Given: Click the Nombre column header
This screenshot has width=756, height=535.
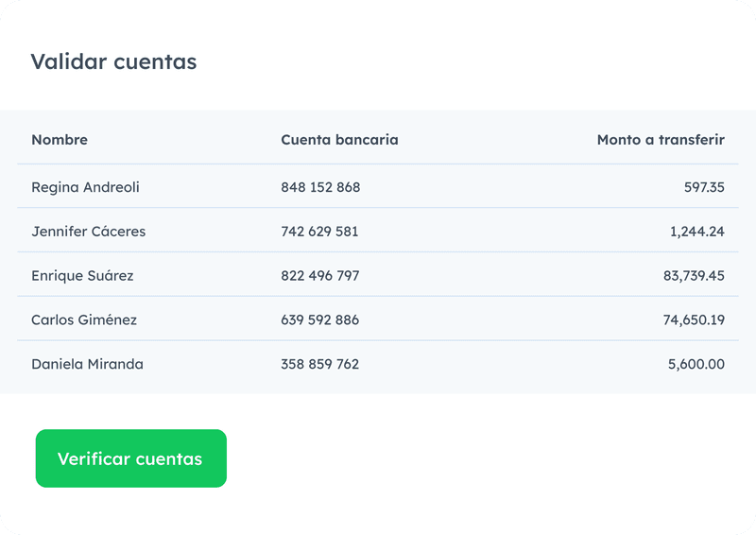Looking at the screenshot, I should [x=60, y=139].
